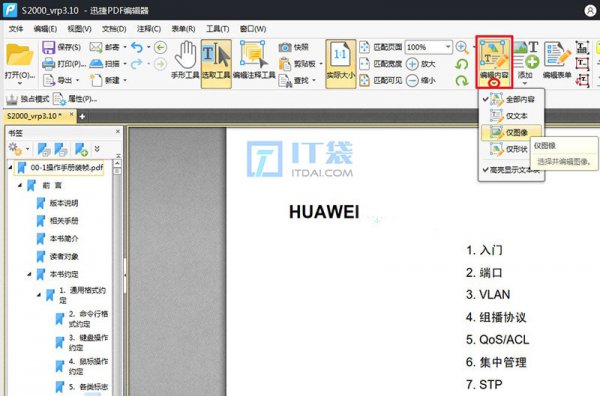Open the 视图(V) menu
The image size is (600, 396).
(79, 29)
